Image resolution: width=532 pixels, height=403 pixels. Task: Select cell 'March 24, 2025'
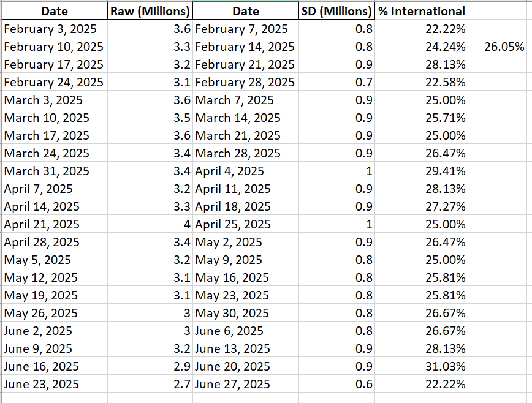point(55,153)
